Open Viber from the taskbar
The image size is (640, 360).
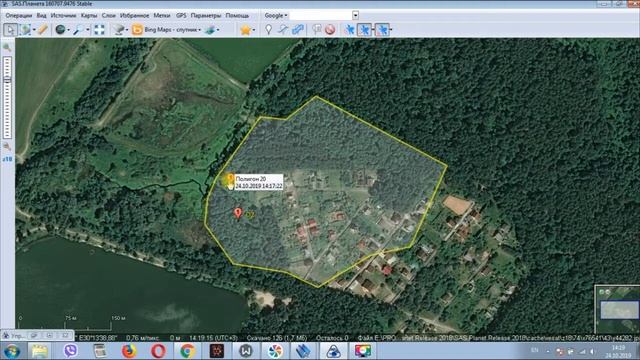click(x=71, y=351)
